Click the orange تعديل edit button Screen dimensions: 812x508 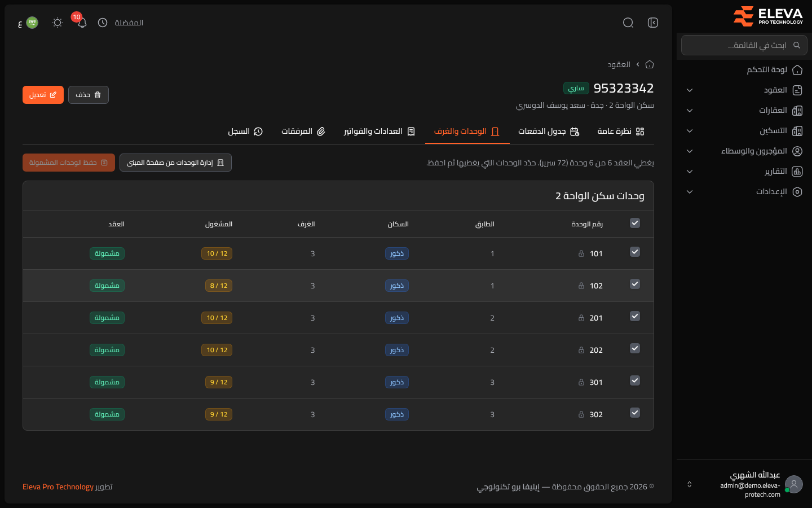(43, 95)
